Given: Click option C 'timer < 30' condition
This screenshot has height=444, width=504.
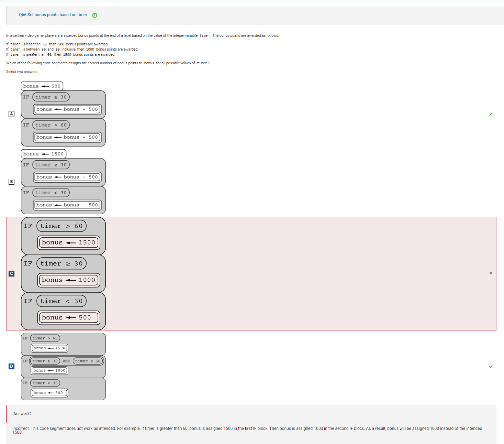Looking at the screenshot, I should pos(61,301).
